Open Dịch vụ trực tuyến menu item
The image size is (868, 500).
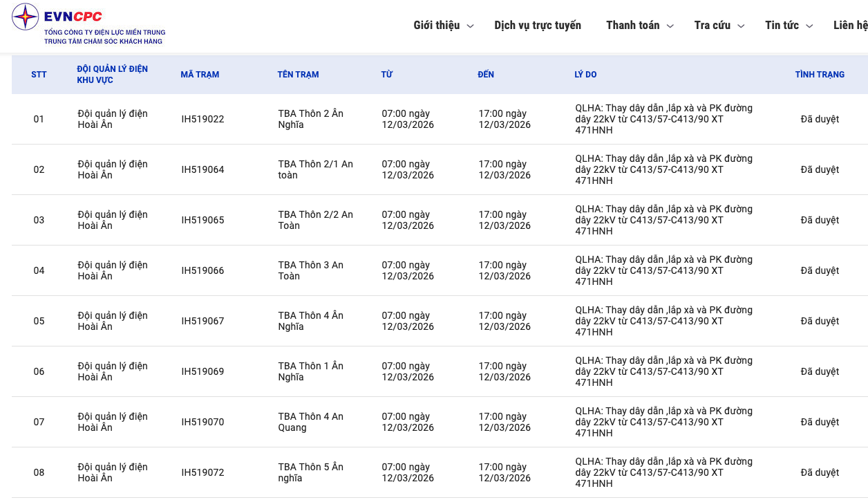[x=538, y=26]
